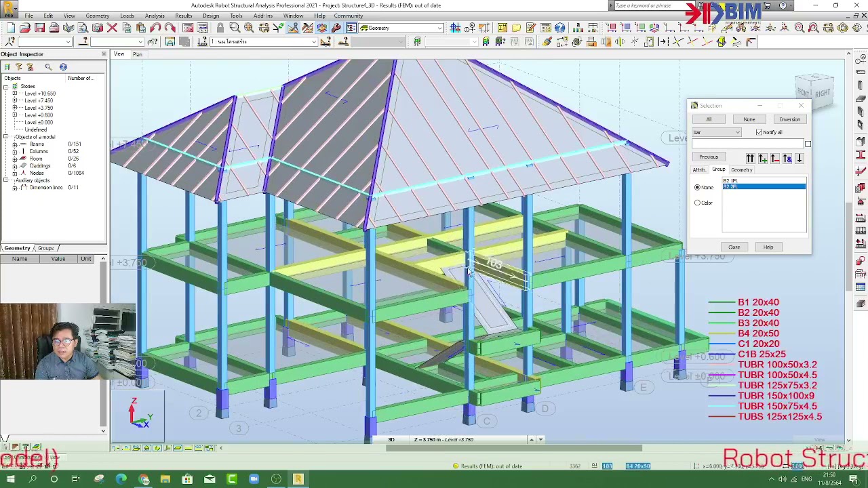This screenshot has height=488, width=868.
Task: Click Help button in Selection dialog
Action: point(768,247)
